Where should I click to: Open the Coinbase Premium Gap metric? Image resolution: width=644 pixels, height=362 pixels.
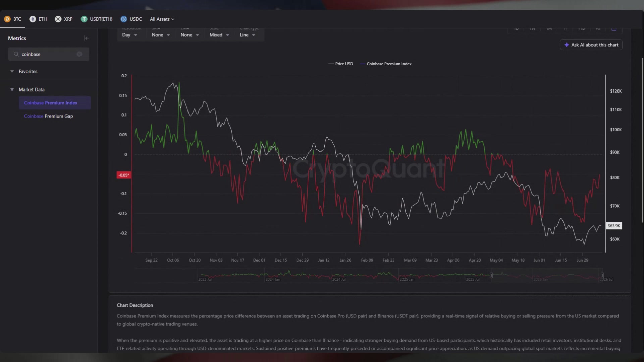click(x=48, y=116)
